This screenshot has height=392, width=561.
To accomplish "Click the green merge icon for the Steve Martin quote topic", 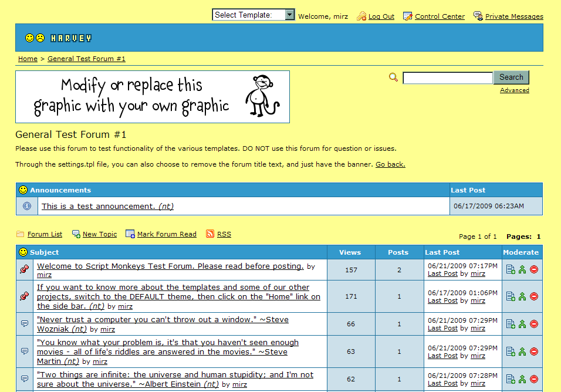I will coord(522,352).
